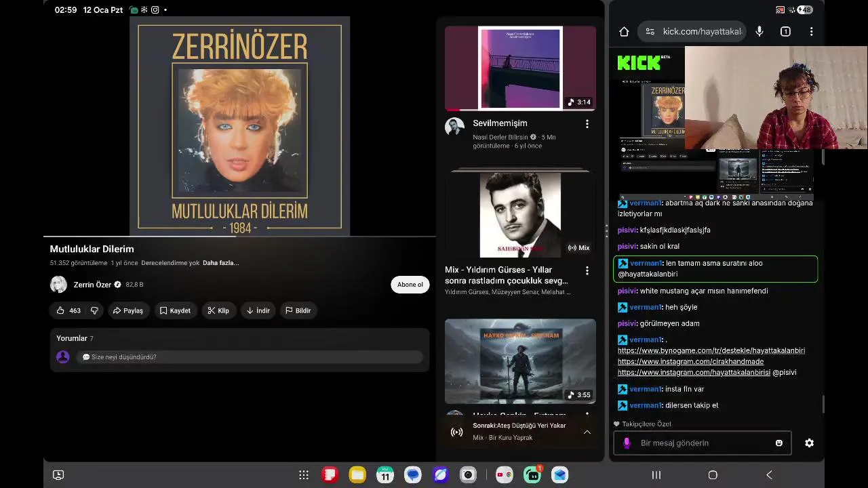The width and height of the screenshot is (868, 488).
Task: Open the Yıldırım Gürses mix thumbnail
Action: (520, 215)
